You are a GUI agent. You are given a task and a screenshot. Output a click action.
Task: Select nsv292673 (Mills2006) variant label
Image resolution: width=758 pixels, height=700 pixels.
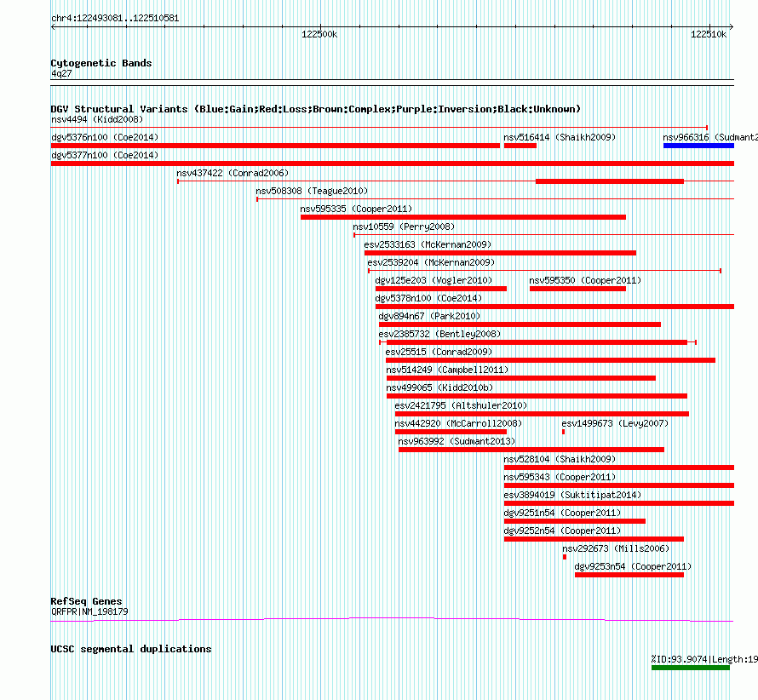point(616,548)
